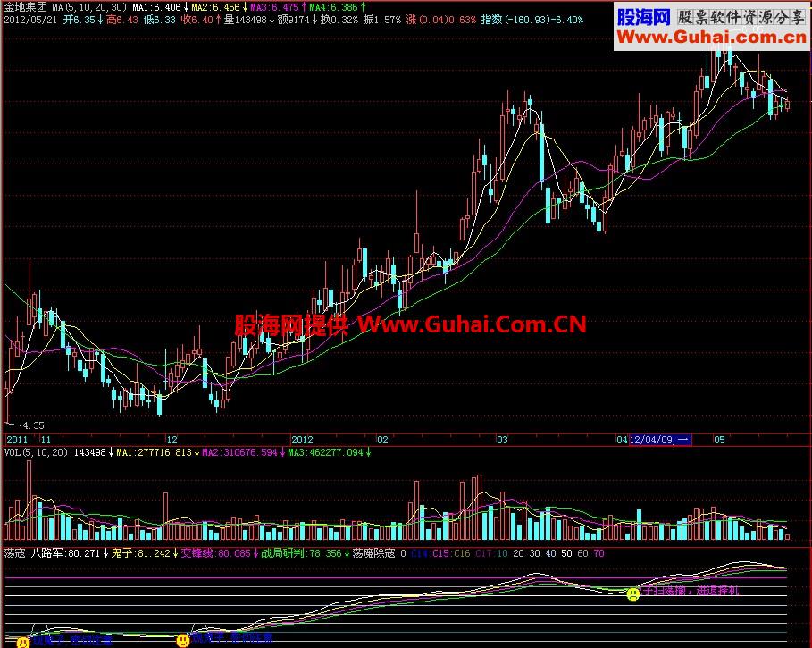Click the arrow beside 八路军:80.271

point(105,554)
